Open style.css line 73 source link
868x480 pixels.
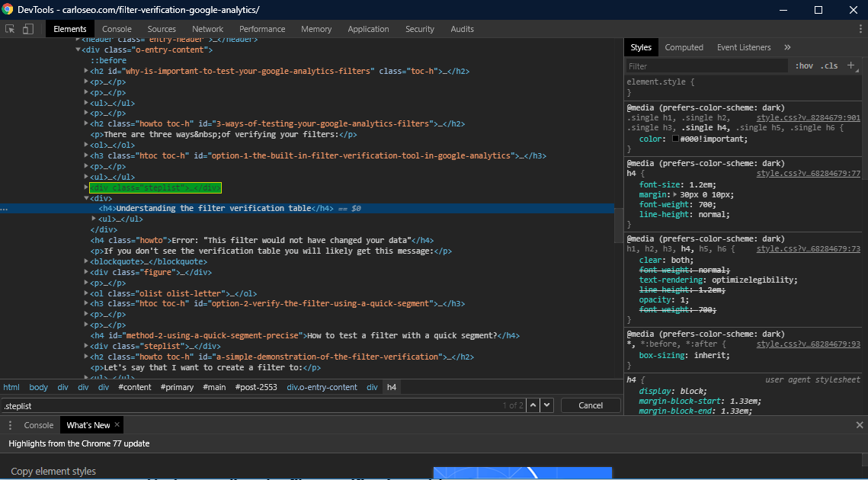809,249
